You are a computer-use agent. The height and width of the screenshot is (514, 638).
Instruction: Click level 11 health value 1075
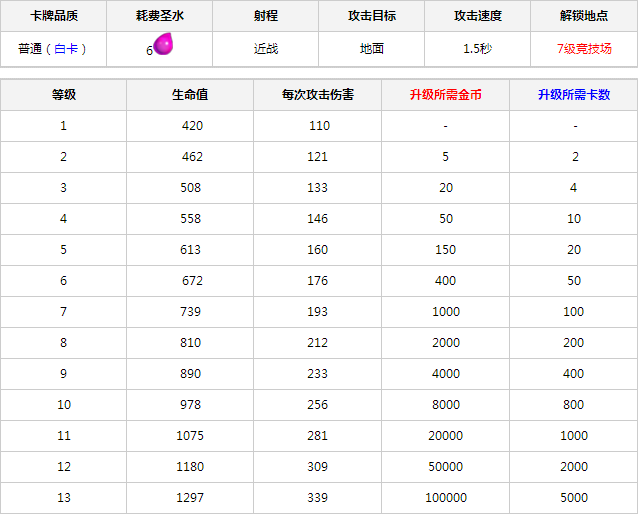point(190,436)
